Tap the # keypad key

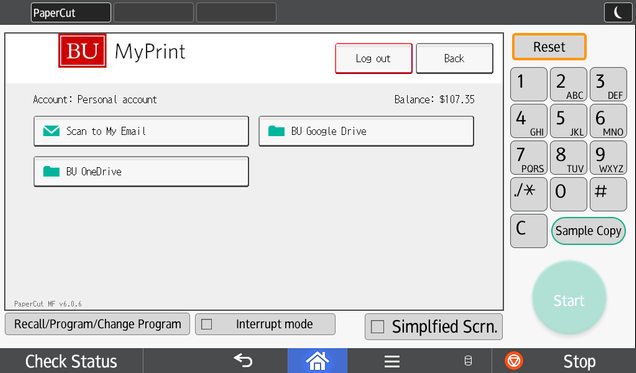[608, 194]
